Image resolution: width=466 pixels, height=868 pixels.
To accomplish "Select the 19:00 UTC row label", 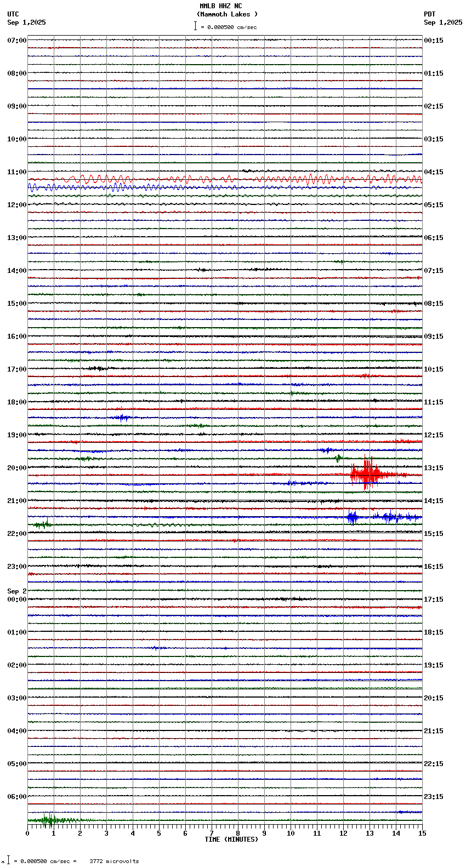I will [x=17, y=435].
